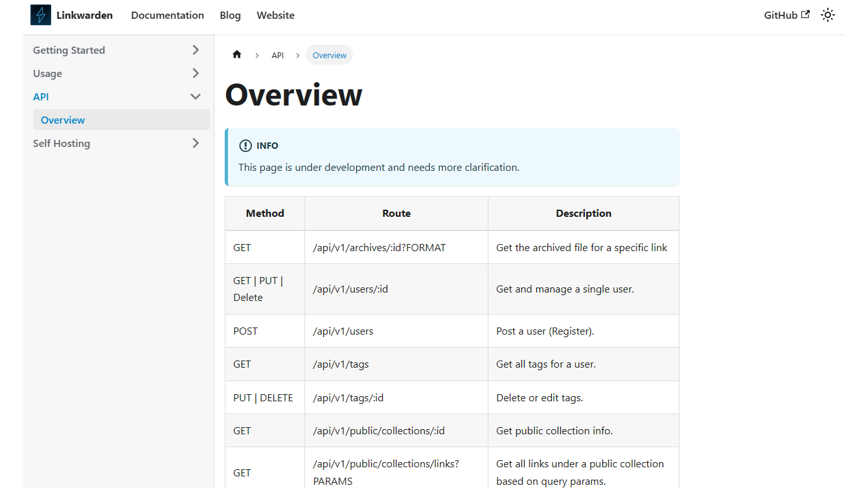Click the home icon in the breadcrumb
Screen dimensions: 868x488
(x=236, y=55)
